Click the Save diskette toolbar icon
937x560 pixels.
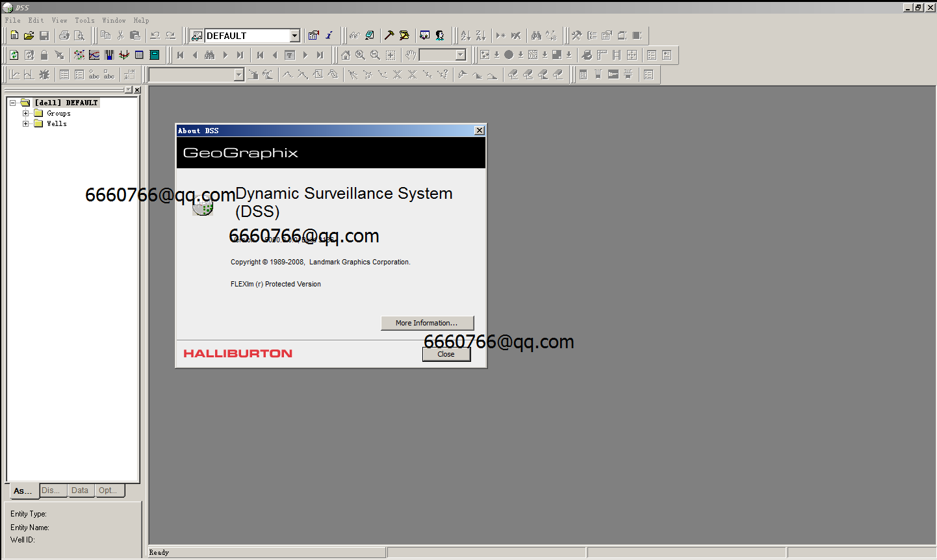pyautogui.click(x=44, y=36)
